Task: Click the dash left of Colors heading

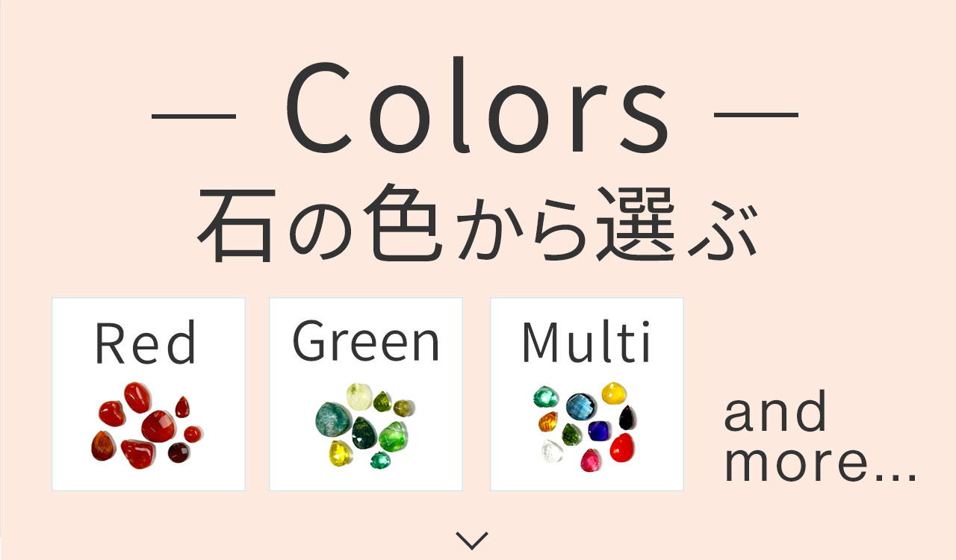Action: pos(193,116)
